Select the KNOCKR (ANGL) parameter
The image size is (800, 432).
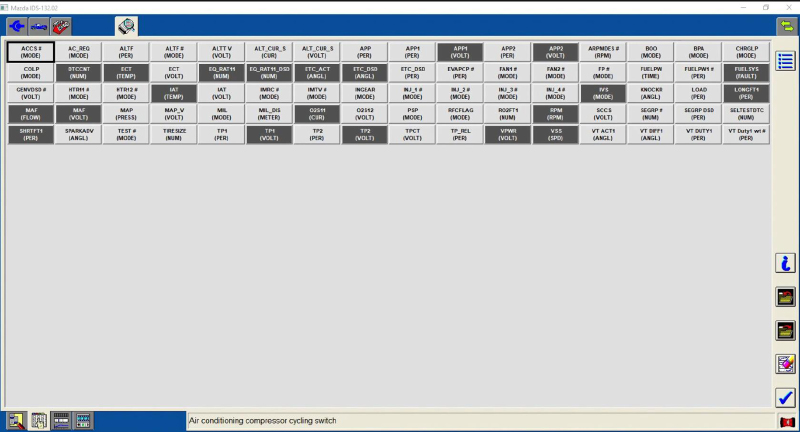[651, 93]
